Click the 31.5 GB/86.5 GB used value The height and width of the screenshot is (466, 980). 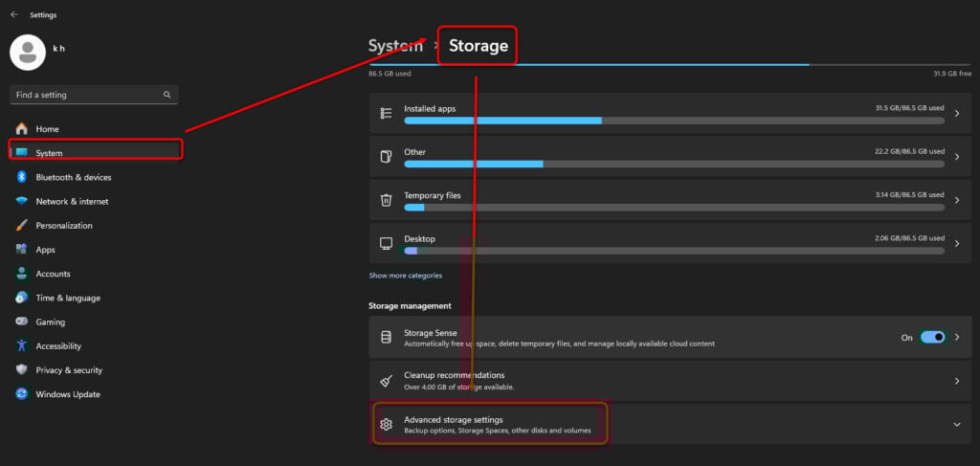click(x=909, y=108)
